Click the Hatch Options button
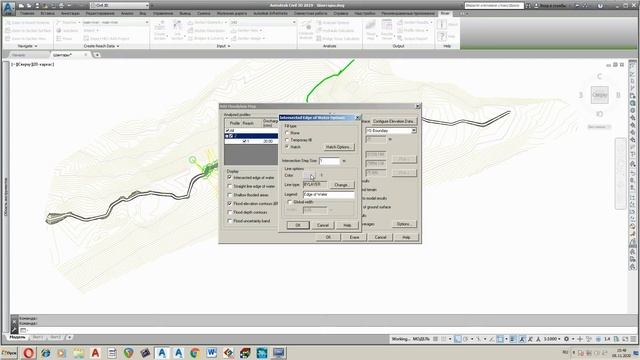This screenshot has height=360, width=640. pyautogui.click(x=338, y=147)
